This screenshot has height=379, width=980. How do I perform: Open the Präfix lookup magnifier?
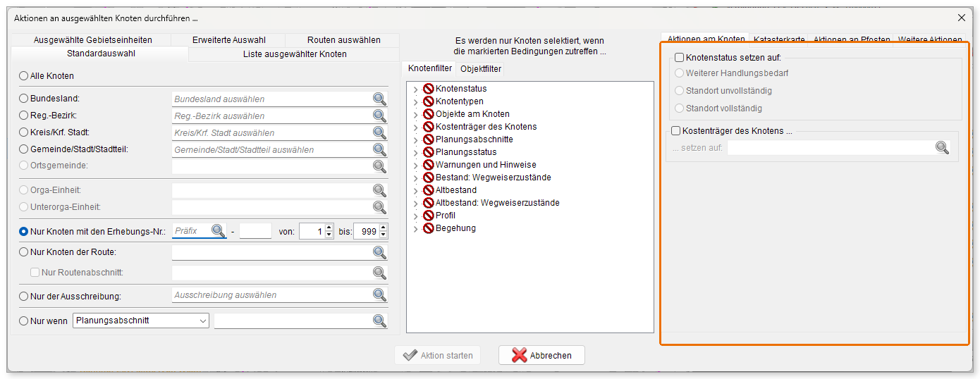tap(219, 231)
